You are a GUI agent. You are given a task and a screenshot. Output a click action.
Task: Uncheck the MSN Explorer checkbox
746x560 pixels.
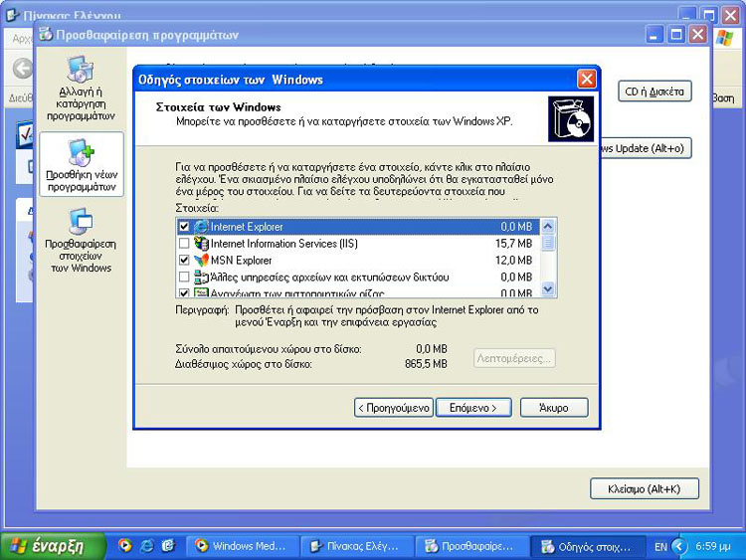(x=184, y=261)
